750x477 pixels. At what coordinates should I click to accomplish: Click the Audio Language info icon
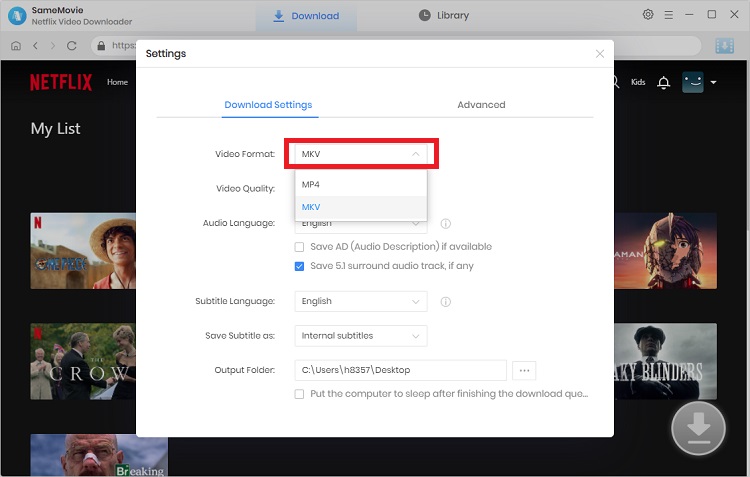coord(445,223)
